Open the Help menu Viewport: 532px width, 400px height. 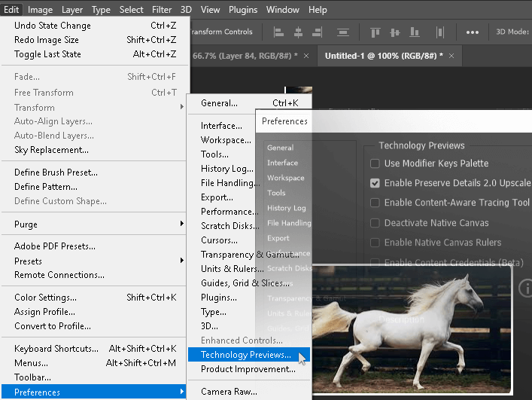pos(318,10)
